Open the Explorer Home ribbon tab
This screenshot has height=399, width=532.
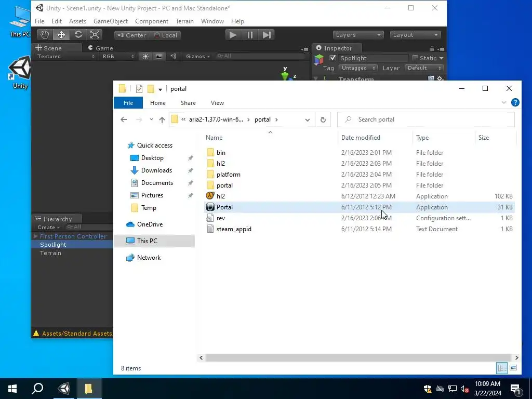click(158, 103)
